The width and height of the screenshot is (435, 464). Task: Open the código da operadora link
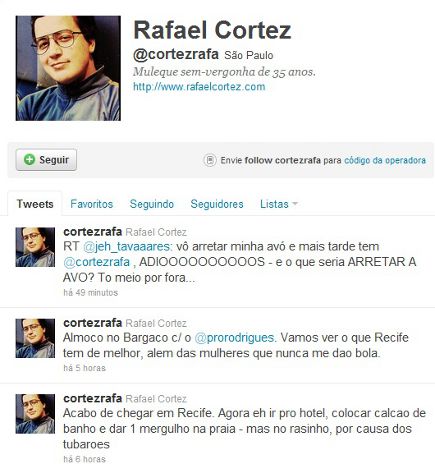click(385, 160)
